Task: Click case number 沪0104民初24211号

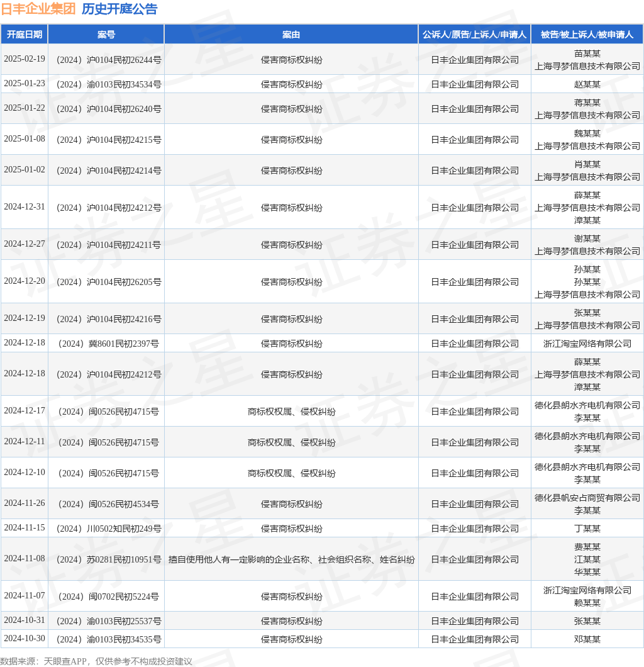Action: [x=109, y=245]
